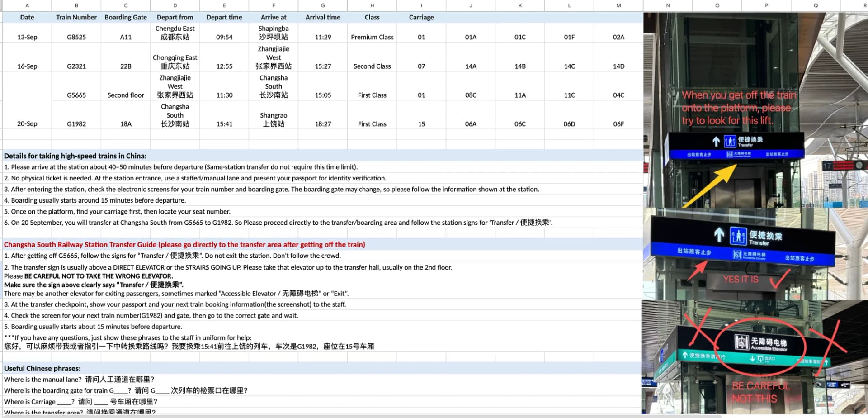Click the depart time 09:54 cell

pos(224,33)
